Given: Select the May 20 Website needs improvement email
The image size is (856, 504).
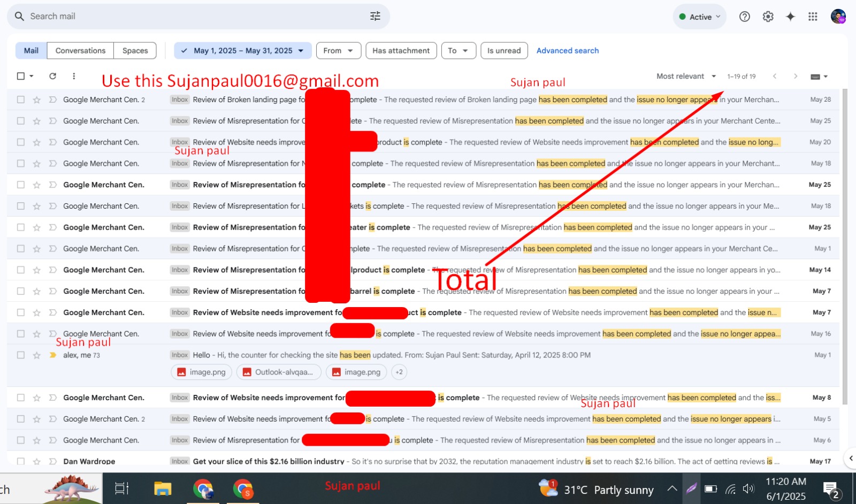Looking at the screenshot, I should pos(21,142).
